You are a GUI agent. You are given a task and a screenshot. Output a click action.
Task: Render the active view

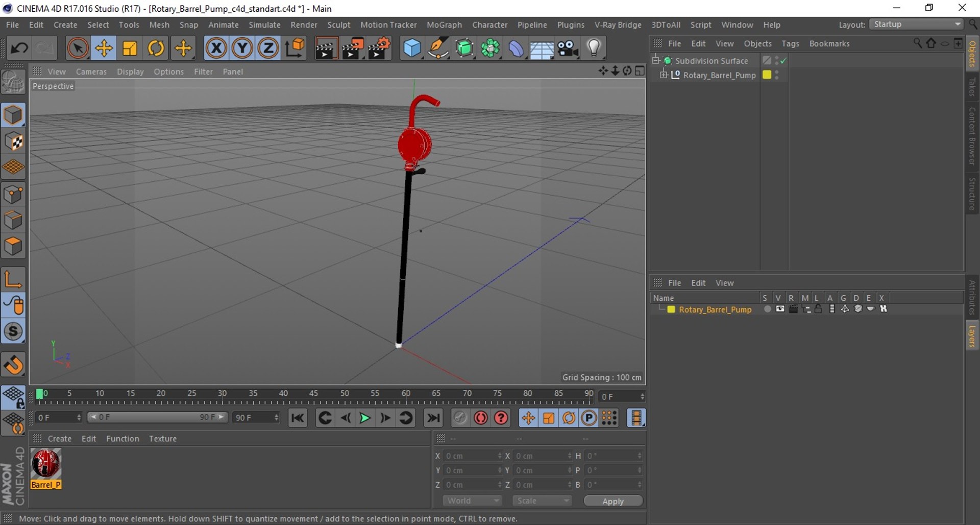326,49
